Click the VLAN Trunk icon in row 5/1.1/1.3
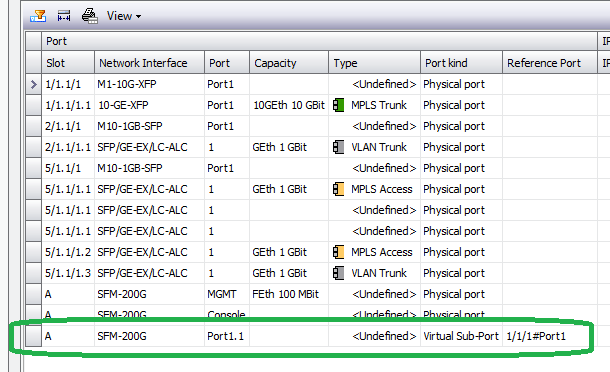Screen dimensions: 610x372 (338, 273)
